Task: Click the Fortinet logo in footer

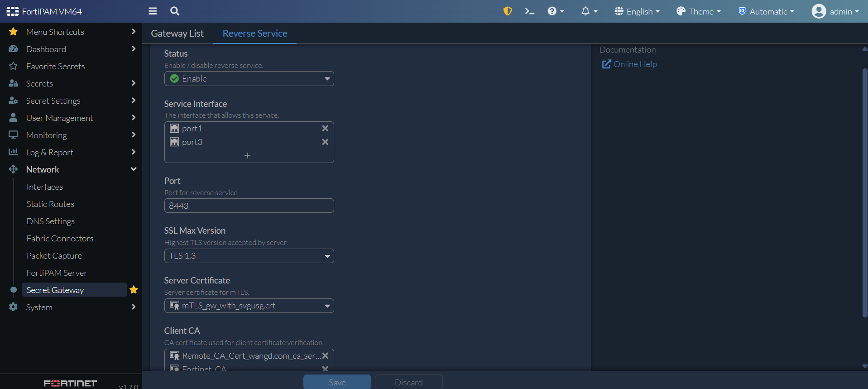Action: pyautogui.click(x=70, y=384)
